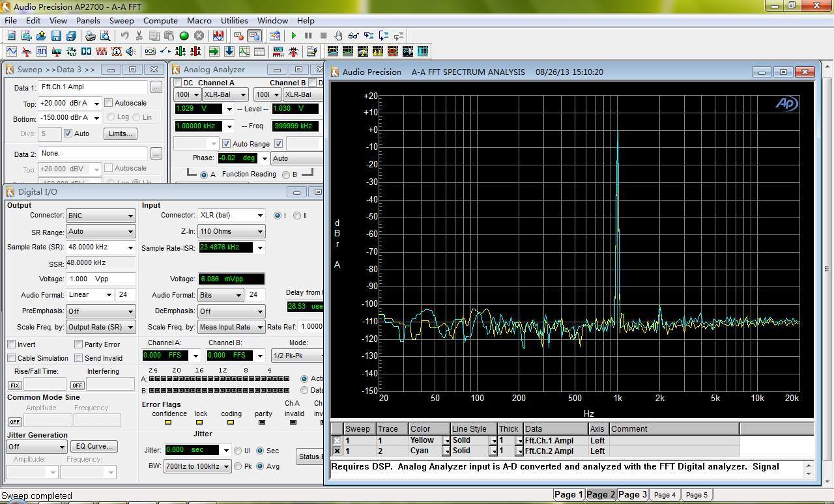Open Scale Freq. by Output Rate dropdown
834x504 pixels.
point(100,327)
